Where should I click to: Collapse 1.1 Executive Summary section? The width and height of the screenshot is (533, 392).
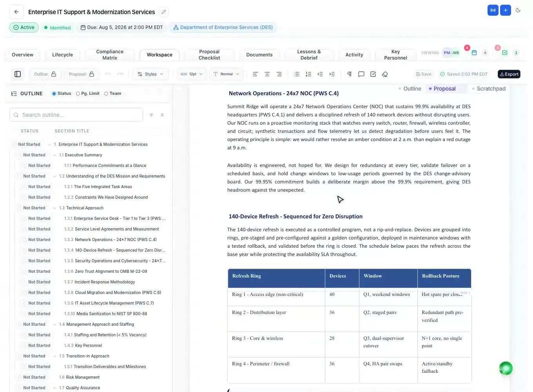coord(54,155)
